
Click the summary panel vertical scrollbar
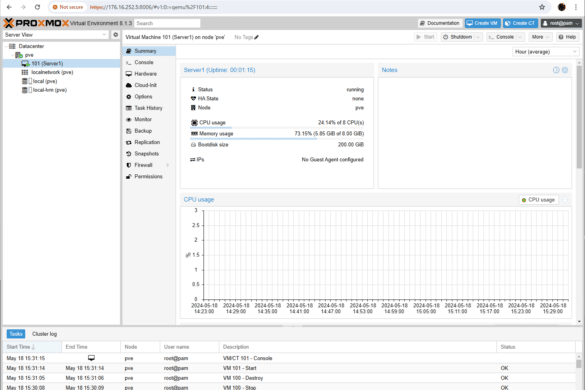[x=579, y=117]
